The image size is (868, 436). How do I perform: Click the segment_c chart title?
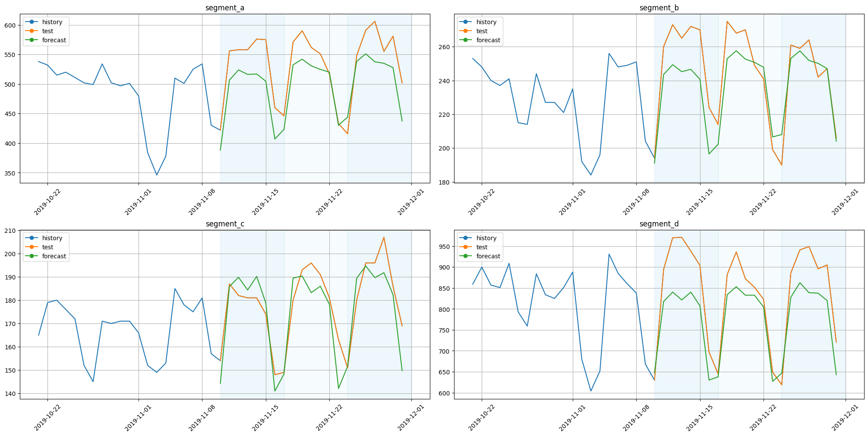(225, 224)
